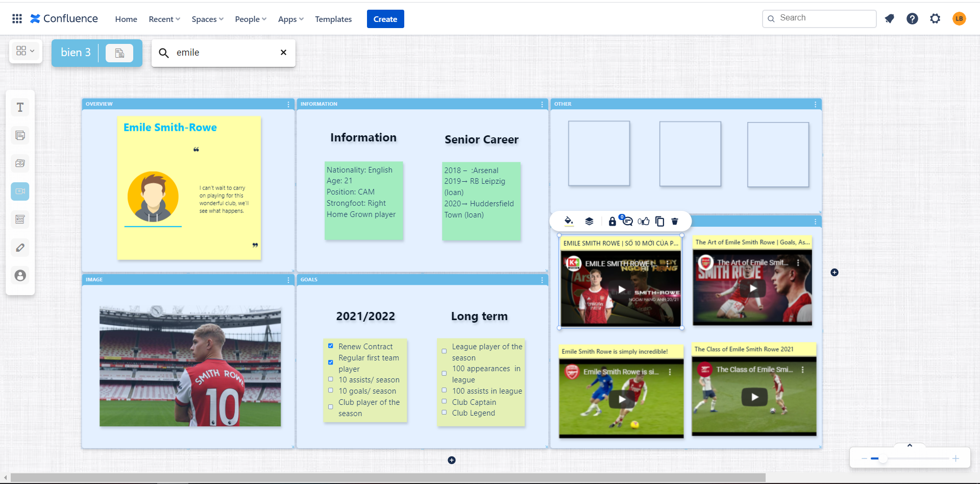The height and width of the screenshot is (484, 980).
Task: Select the image tool in sidebar
Action: [x=20, y=163]
